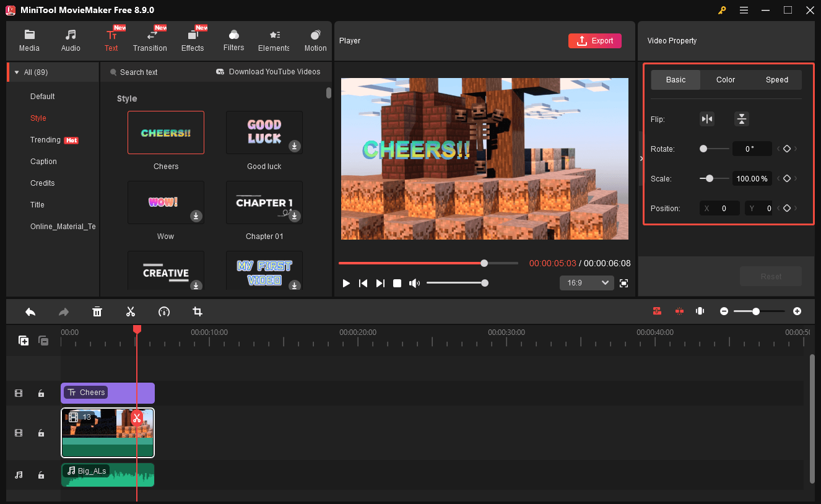Click the Rotate slider handle
This screenshot has width=821, height=504.
tap(703, 149)
